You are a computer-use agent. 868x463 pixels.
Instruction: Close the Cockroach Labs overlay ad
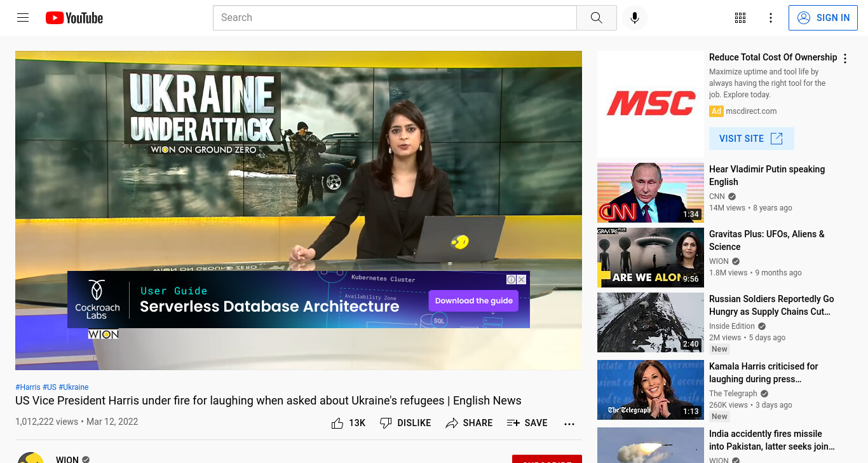click(522, 279)
